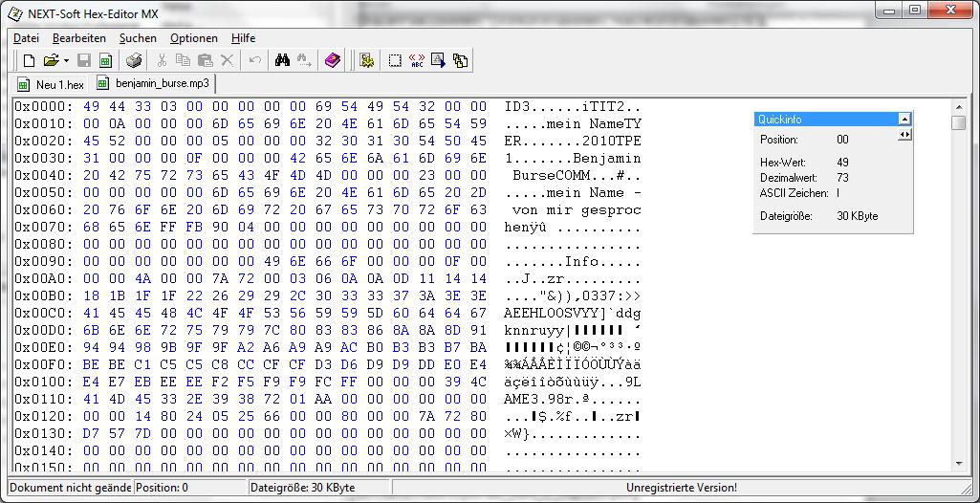Expand the Open file dropdown arrow
This screenshot has width=980, height=503.
click(x=66, y=60)
